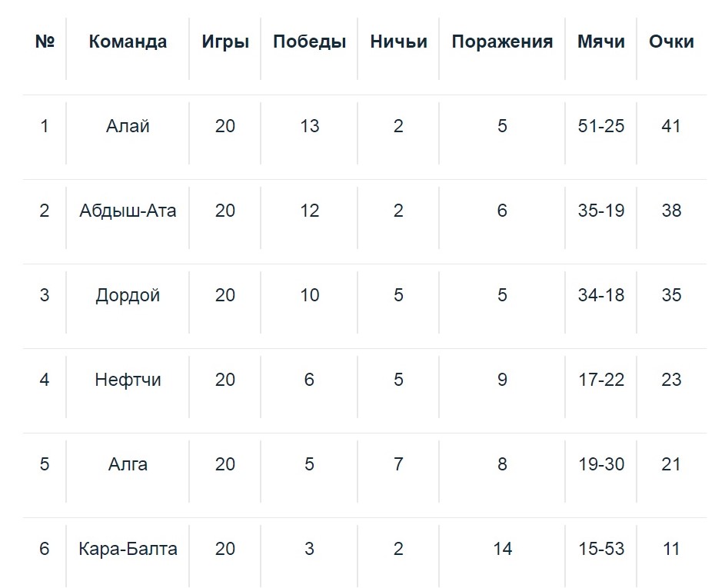
Task: Click the Очки column header
Action: [x=671, y=42]
